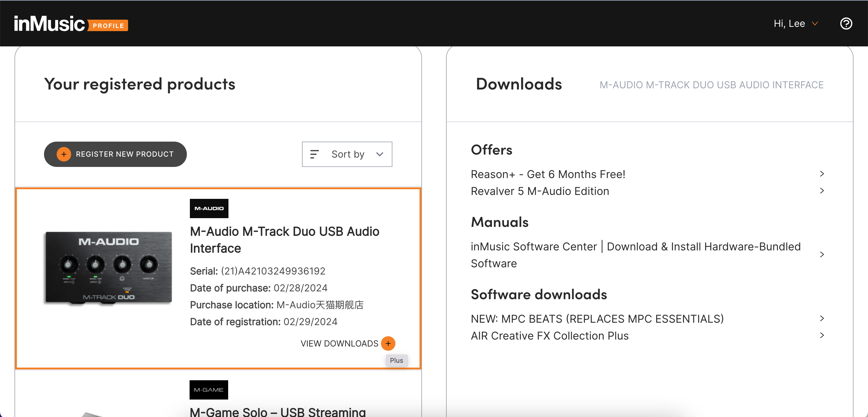
Task: Open the Sort by dropdown
Action: [347, 154]
